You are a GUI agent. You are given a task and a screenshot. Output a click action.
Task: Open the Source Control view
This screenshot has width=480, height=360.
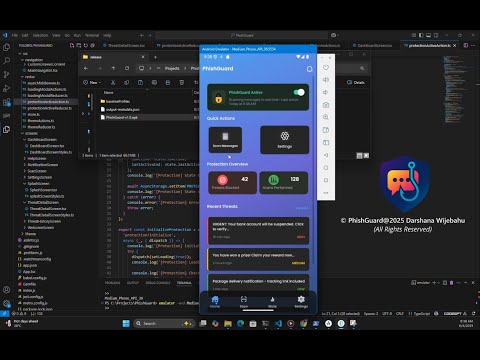(x=6, y=74)
